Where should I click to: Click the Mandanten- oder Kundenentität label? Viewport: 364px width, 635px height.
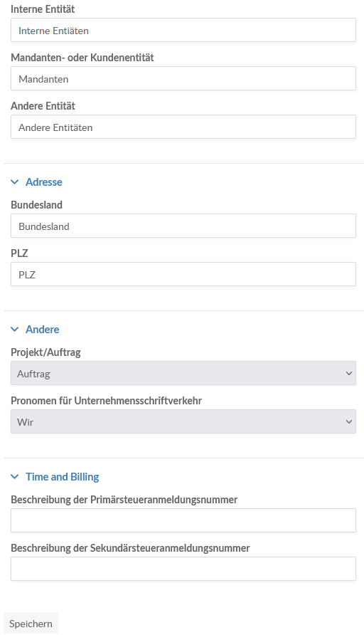tap(82, 58)
